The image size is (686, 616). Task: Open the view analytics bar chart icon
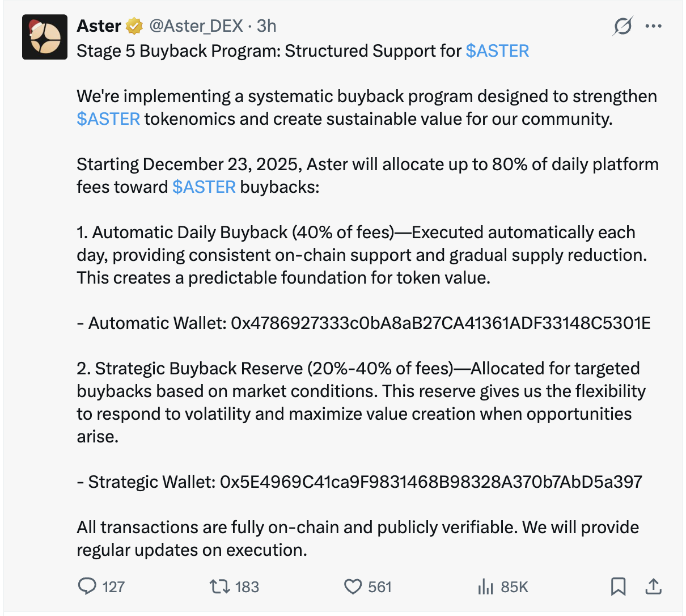tap(485, 586)
